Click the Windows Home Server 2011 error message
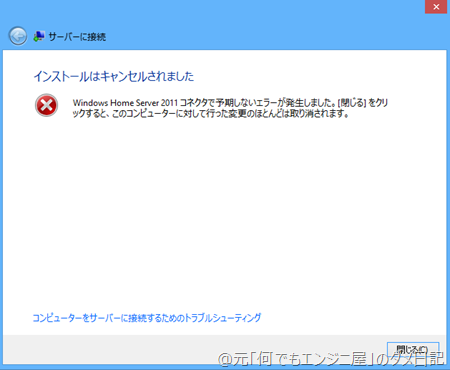This screenshot has height=370, width=450. coord(230,108)
